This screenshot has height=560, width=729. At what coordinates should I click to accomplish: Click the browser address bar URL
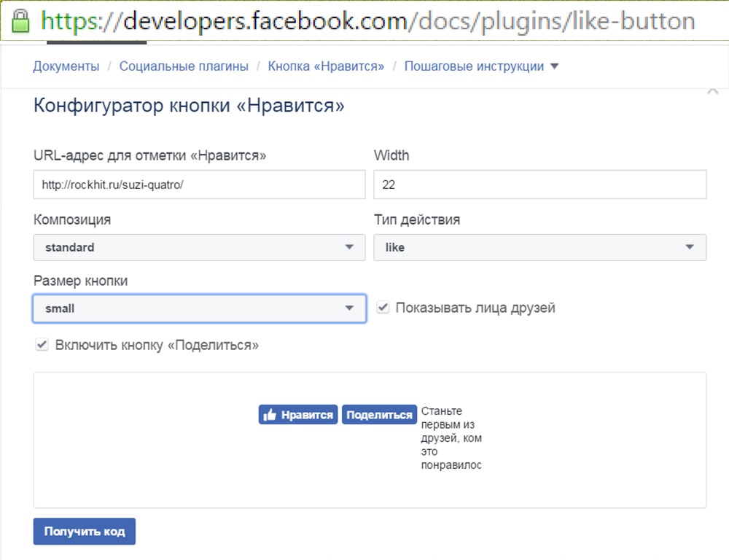click(x=364, y=20)
